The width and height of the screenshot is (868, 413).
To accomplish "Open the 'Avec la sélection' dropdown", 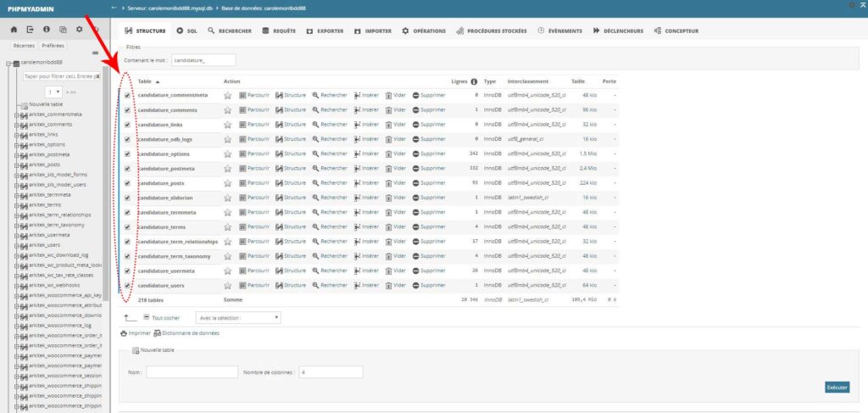I will point(237,317).
